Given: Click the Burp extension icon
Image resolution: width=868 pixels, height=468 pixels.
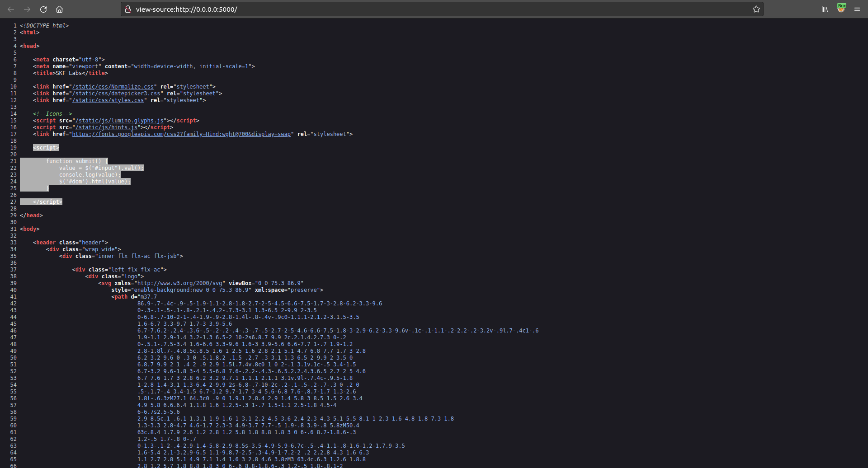Looking at the screenshot, I should pyautogui.click(x=841, y=9).
